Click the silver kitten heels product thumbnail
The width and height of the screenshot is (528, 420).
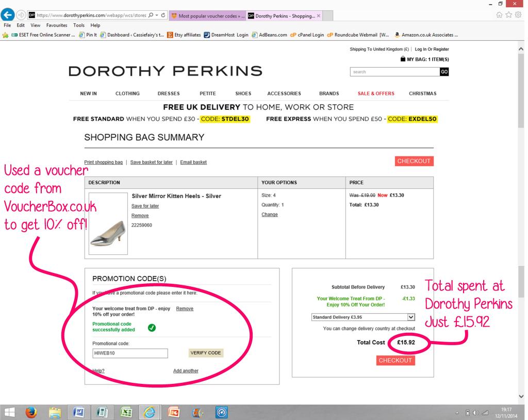pos(108,224)
